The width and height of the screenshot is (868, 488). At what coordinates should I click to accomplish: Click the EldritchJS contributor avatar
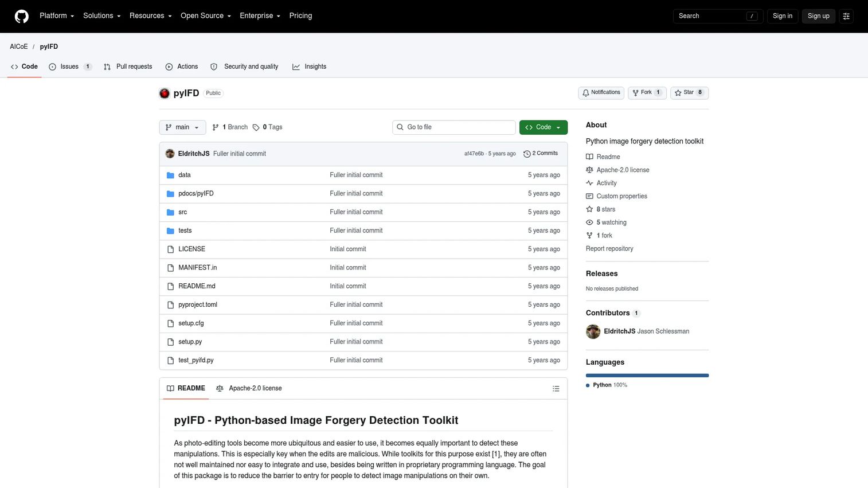[593, 331]
